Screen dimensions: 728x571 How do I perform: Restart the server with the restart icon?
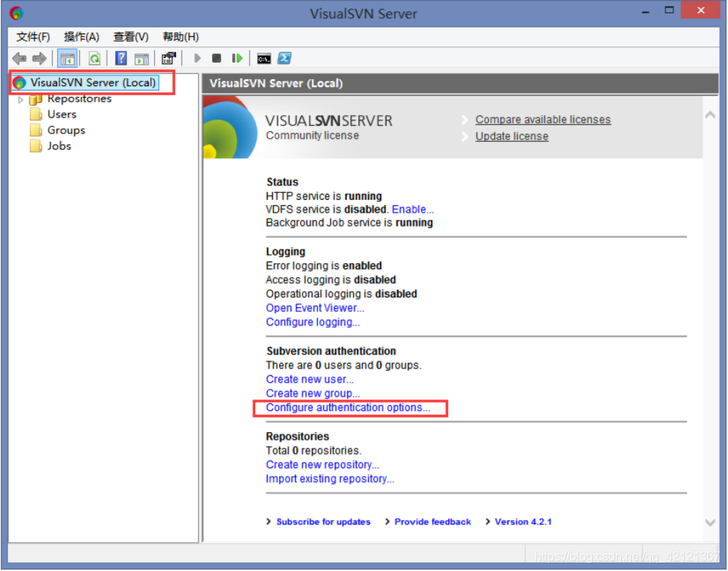(237, 59)
